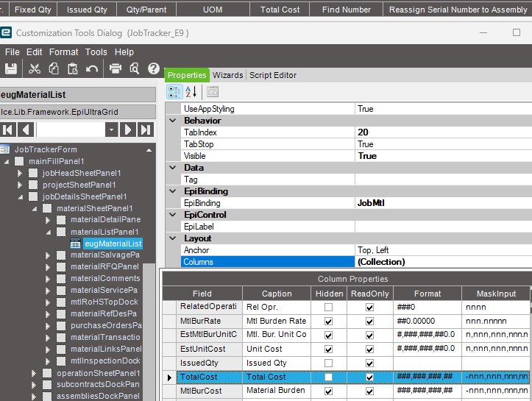This screenshot has height=401, width=532.
Task: Toggle ReadOnly checkbox for IssuedQty row
Action: click(369, 363)
